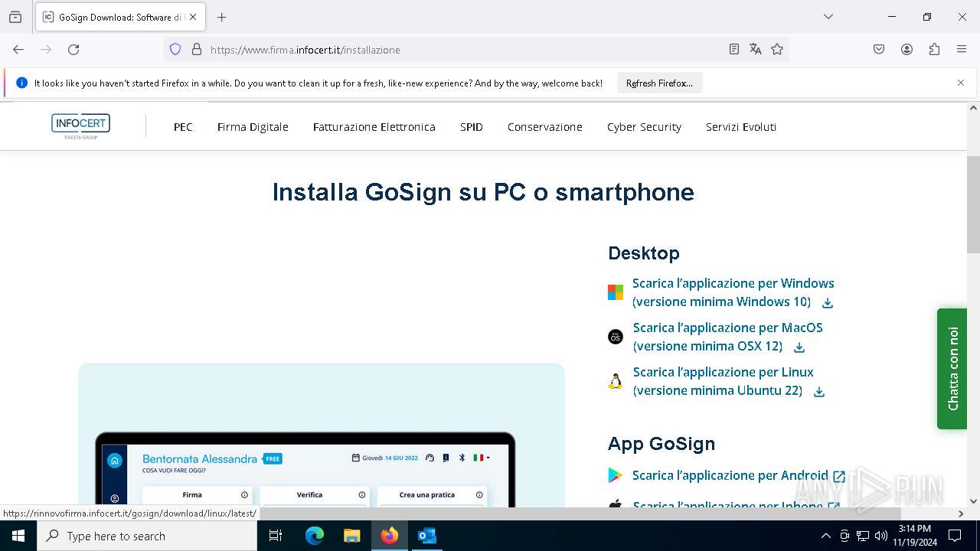The height and width of the screenshot is (551, 980).
Task: Open Outlook from the taskbar
Action: pos(426,536)
